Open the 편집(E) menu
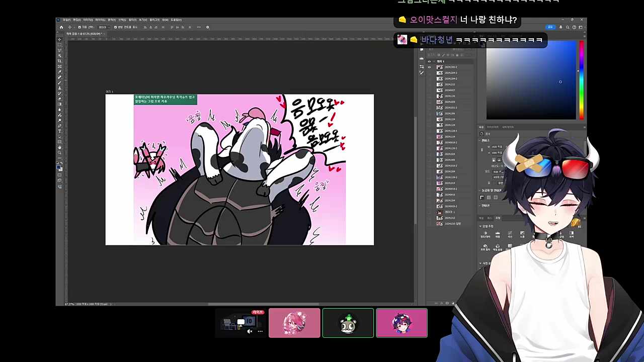644x362 pixels. [x=76, y=20]
